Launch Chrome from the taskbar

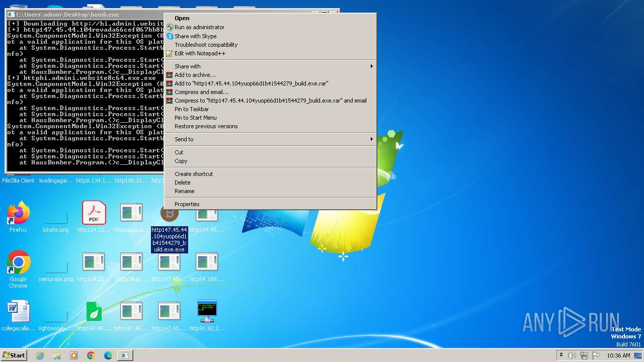[x=91, y=355]
